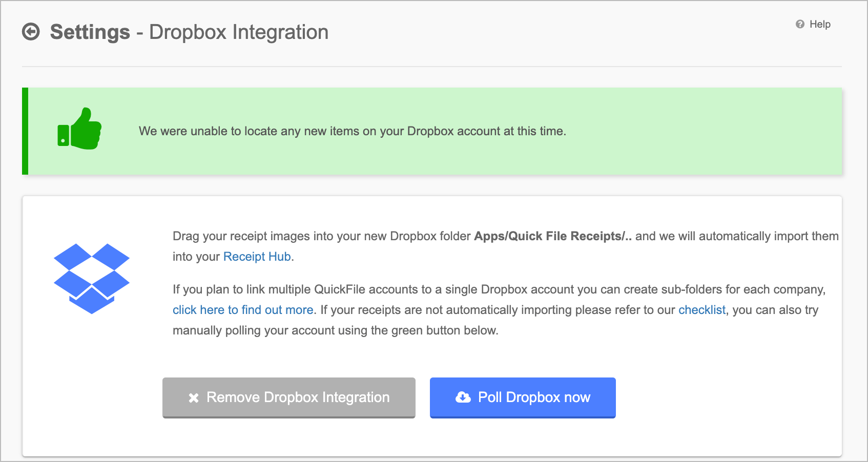Click the cloud download icon in Poll button
This screenshot has height=462, width=868.
point(463,397)
